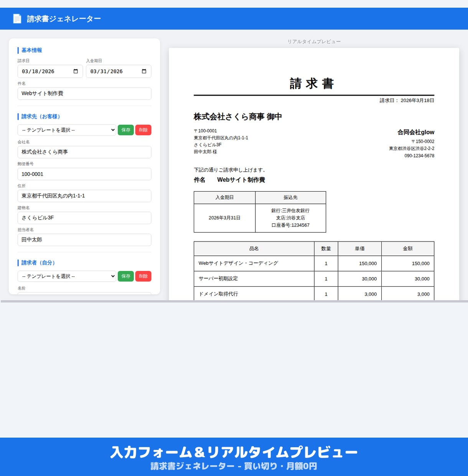This screenshot has height=476, width=468.
Task: Click the 件名 input containing Webサイト制作費
Action: (84, 94)
